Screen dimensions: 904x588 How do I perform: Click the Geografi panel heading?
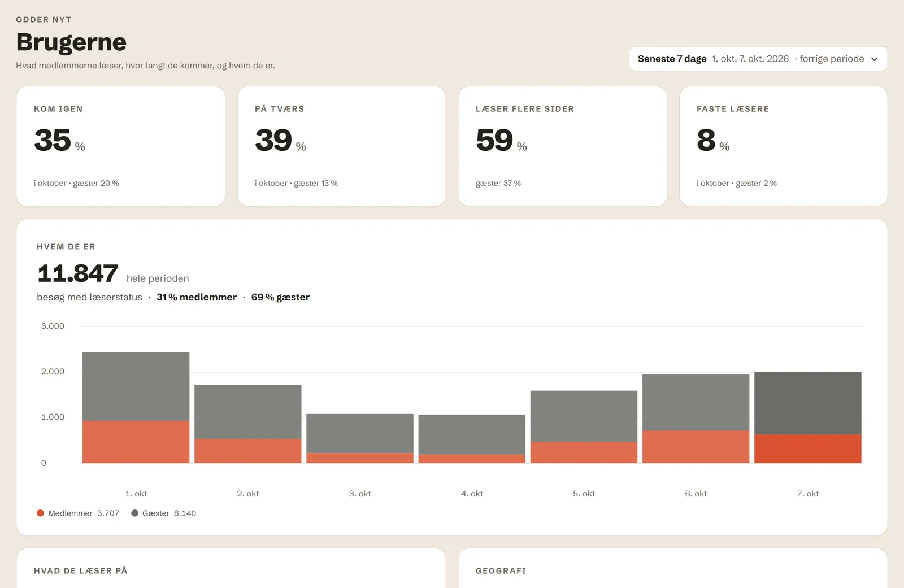point(501,571)
